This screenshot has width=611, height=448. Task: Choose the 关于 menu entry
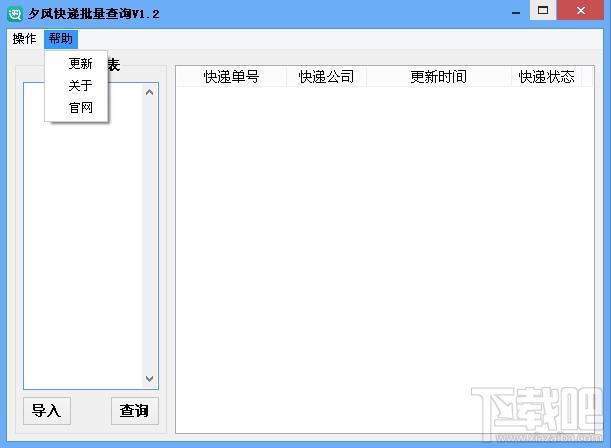tap(80, 86)
